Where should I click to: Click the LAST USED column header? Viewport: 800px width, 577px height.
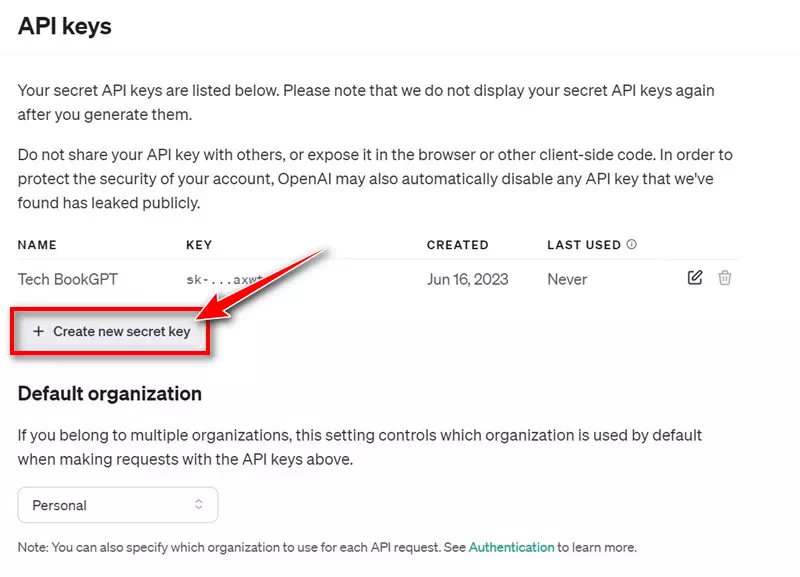coord(584,245)
